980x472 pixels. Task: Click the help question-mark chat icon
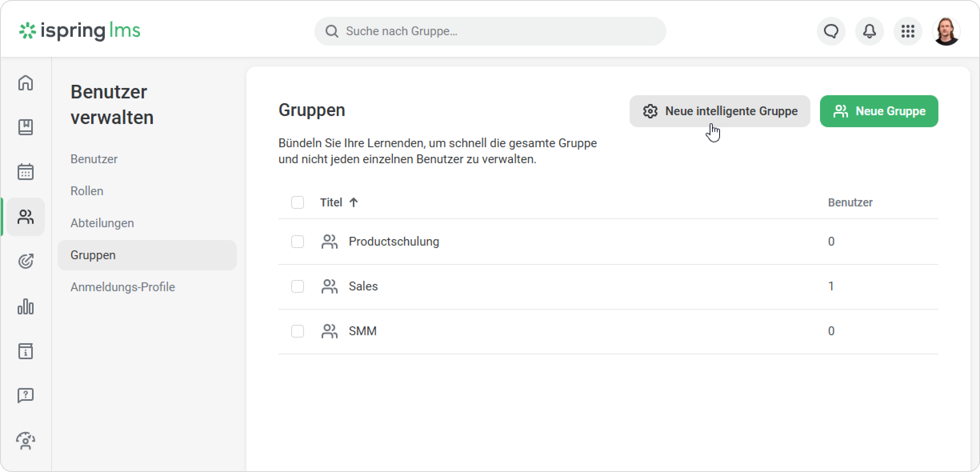26,396
